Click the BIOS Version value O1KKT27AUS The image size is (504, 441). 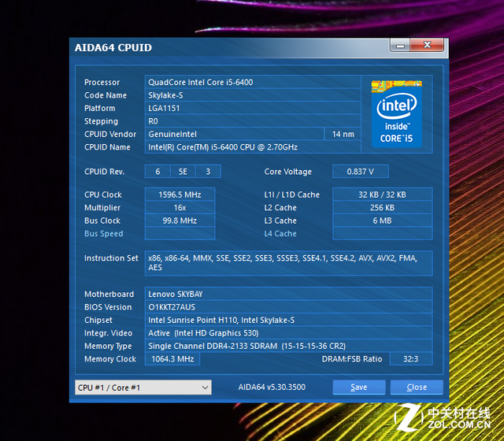[289, 307]
